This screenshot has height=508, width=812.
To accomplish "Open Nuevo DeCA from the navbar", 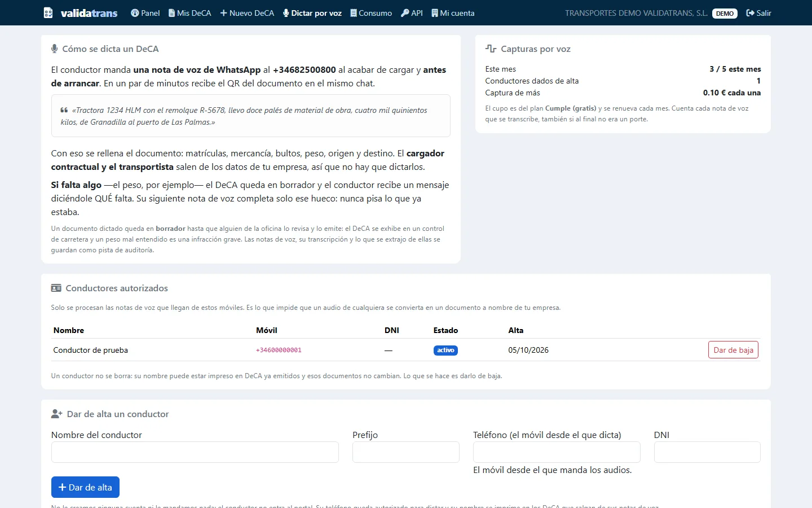I will (247, 13).
